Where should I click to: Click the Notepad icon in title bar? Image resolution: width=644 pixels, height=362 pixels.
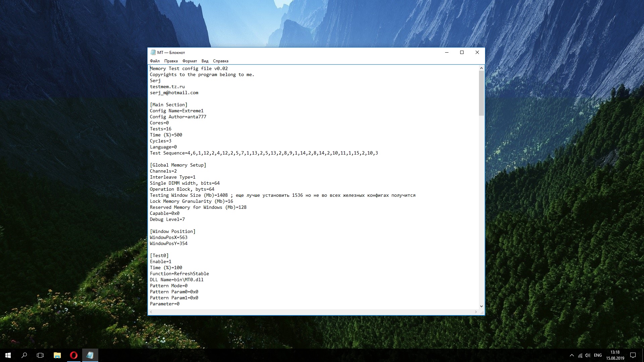153,52
